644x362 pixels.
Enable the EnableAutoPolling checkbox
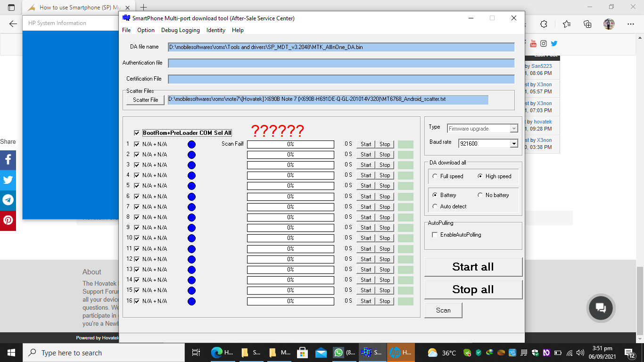pyautogui.click(x=435, y=235)
